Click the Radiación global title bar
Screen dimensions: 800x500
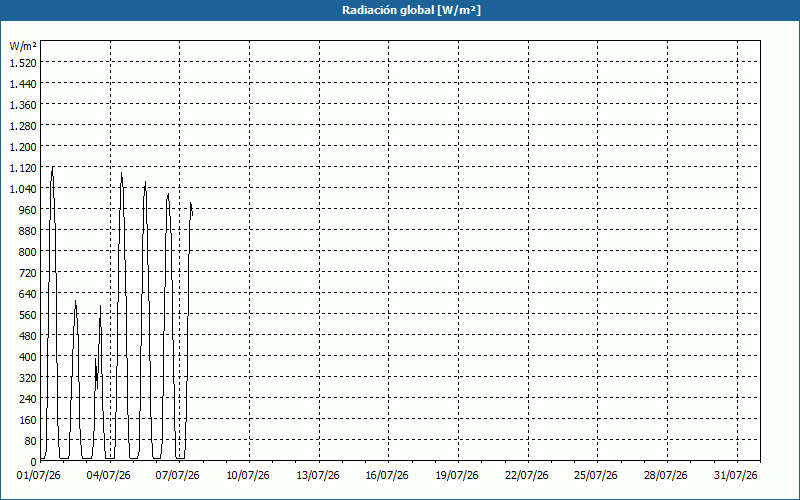pos(400,10)
